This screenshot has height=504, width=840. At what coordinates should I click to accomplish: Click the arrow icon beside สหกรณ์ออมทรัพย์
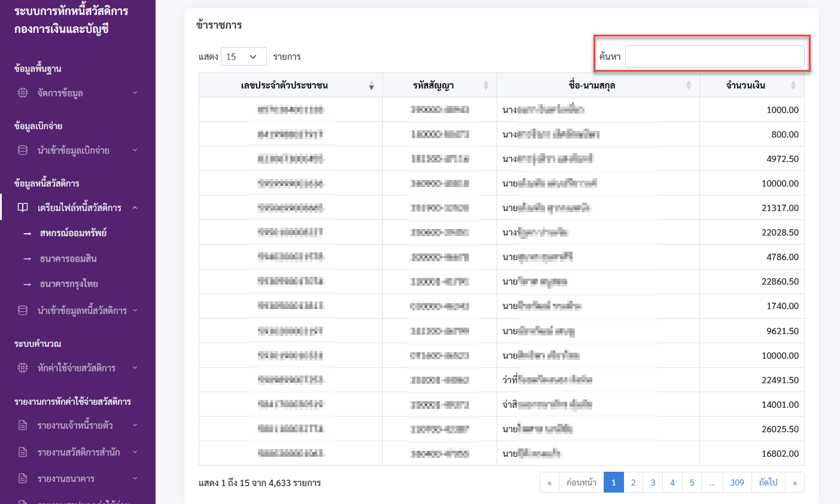(27, 234)
